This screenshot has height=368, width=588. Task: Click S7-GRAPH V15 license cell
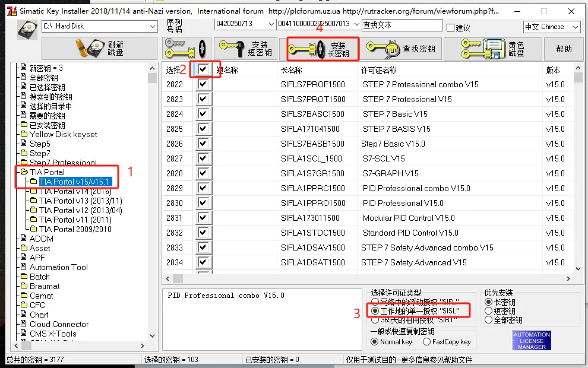pyautogui.click(x=390, y=173)
